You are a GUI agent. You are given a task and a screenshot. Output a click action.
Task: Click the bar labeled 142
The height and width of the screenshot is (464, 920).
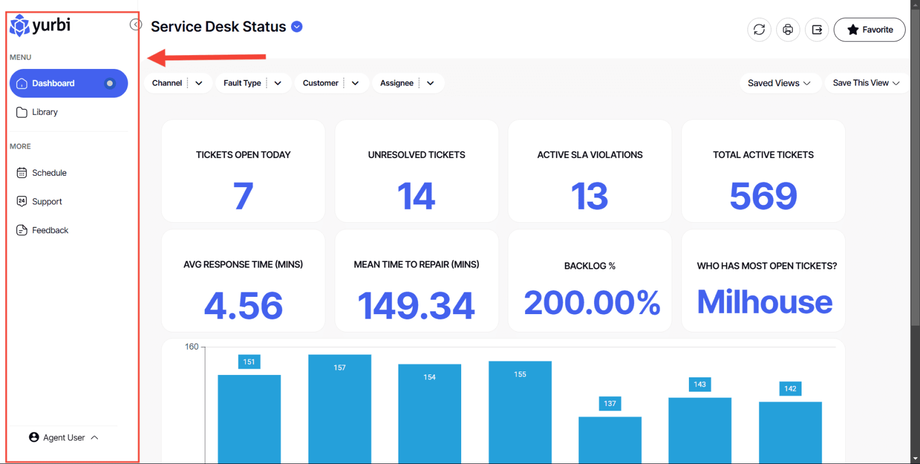click(790, 432)
